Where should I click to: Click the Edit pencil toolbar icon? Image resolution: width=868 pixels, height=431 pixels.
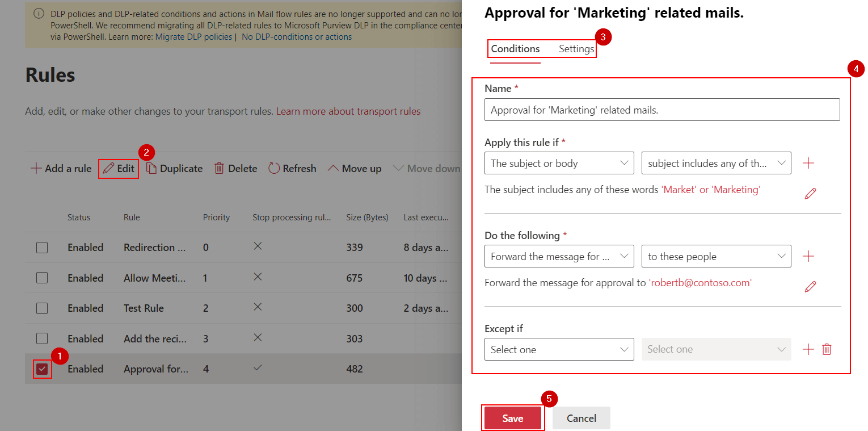(108, 169)
